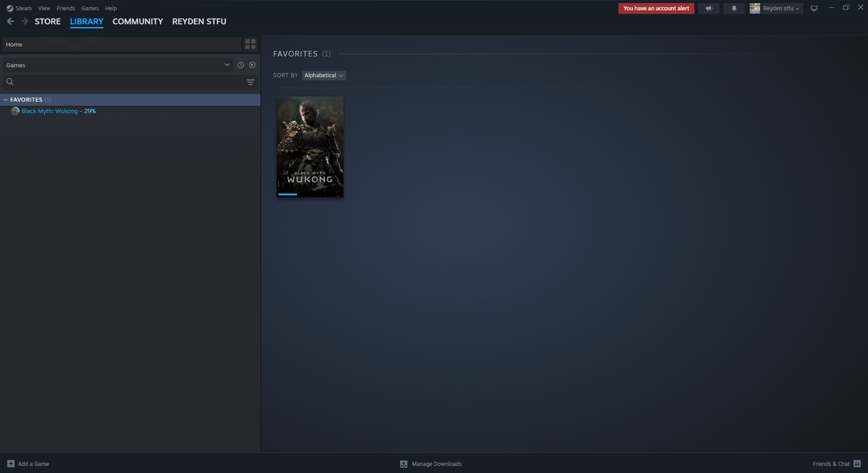Open the Sort By Alphabetical dropdown

click(323, 75)
